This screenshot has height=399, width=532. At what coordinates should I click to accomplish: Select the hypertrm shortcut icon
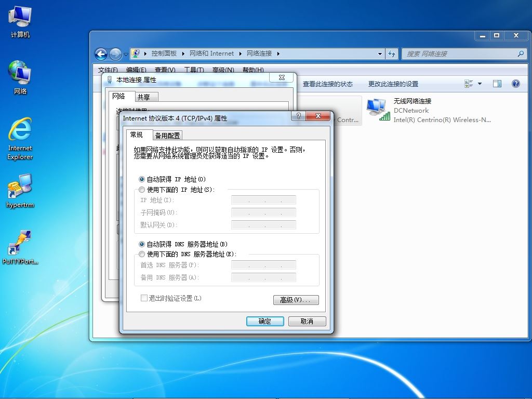(x=20, y=186)
